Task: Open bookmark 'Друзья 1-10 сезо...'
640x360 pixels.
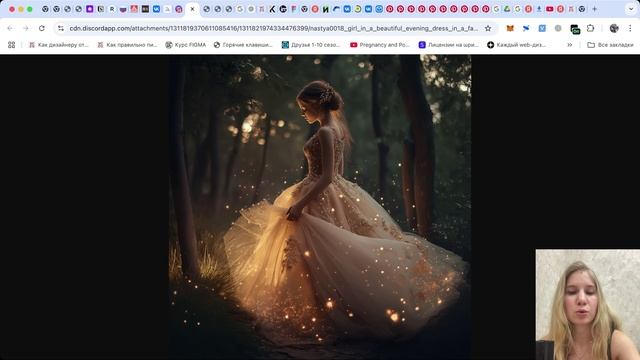Action: (x=311, y=45)
